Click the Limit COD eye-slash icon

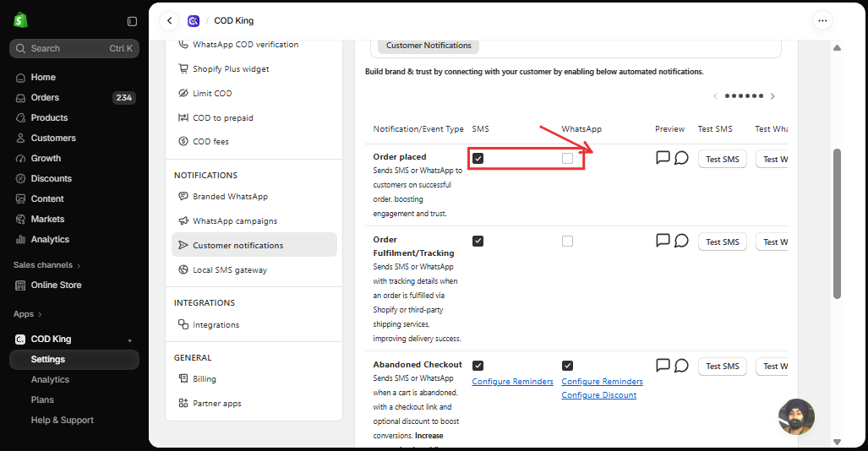(183, 93)
